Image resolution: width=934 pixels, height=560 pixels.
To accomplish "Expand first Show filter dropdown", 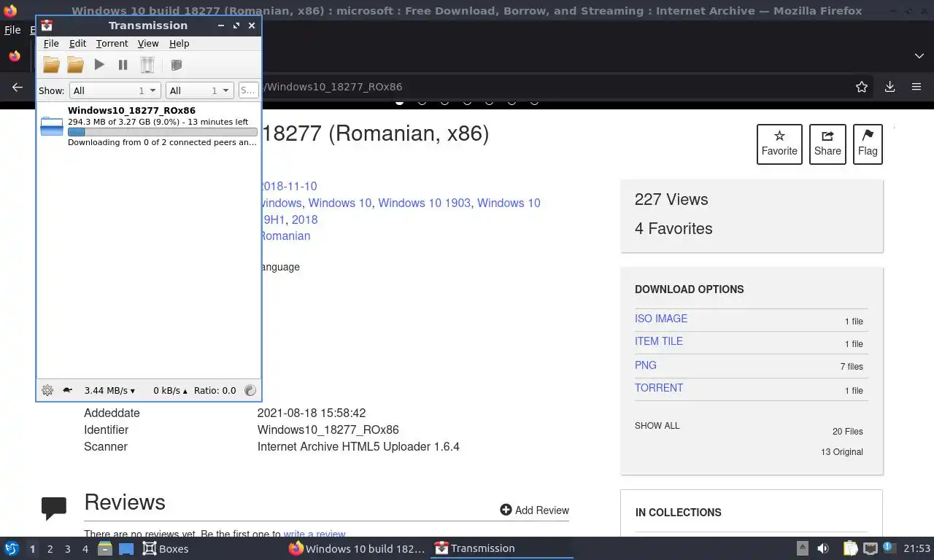I will click(x=115, y=90).
